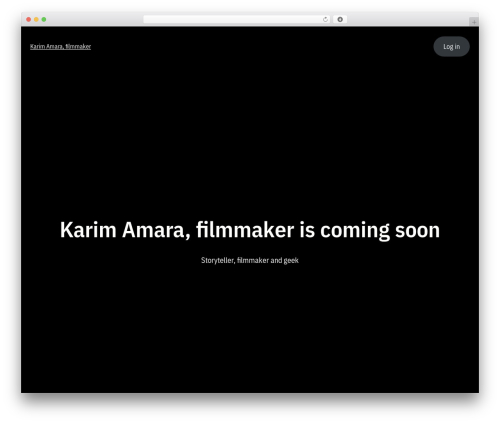Click the download icon beside the address bar
500x423 pixels.
point(340,19)
